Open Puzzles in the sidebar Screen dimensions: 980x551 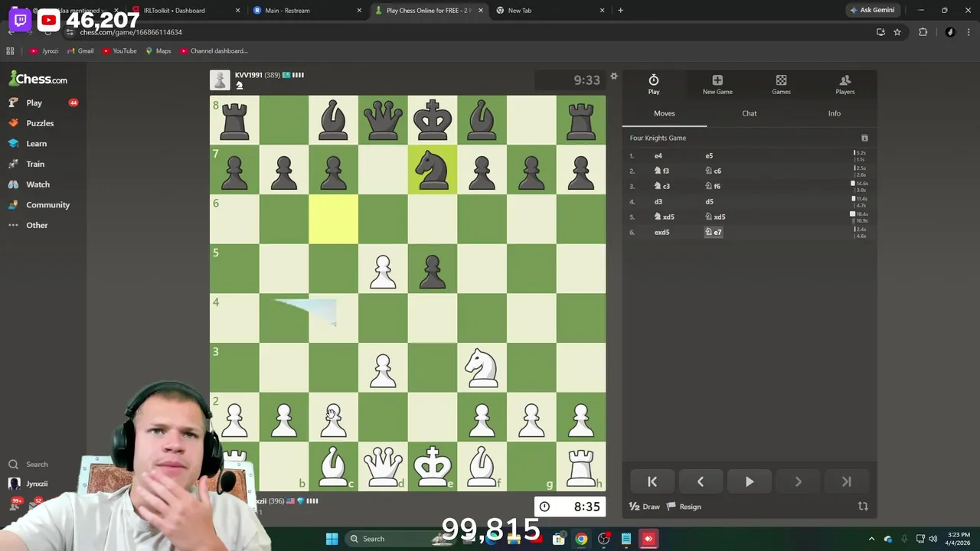[40, 123]
